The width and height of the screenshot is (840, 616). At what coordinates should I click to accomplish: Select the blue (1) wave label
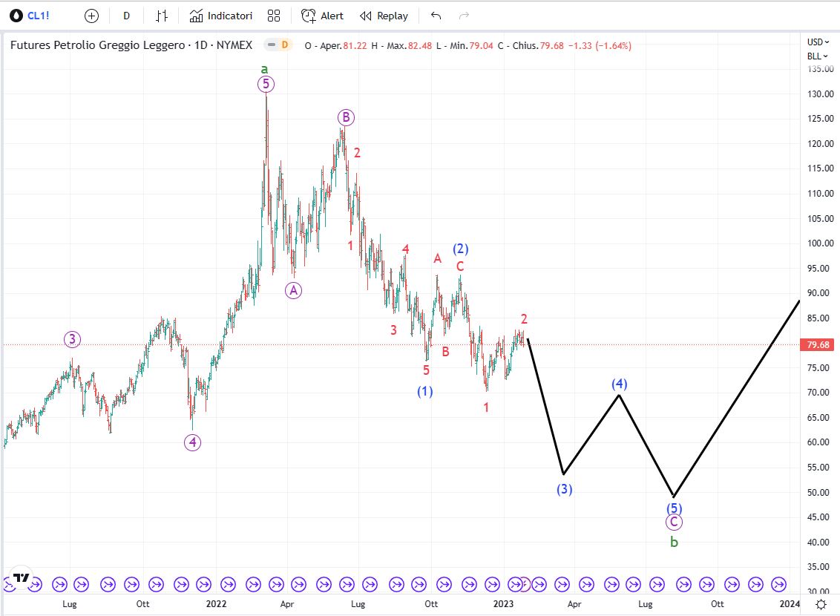coord(424,392)
